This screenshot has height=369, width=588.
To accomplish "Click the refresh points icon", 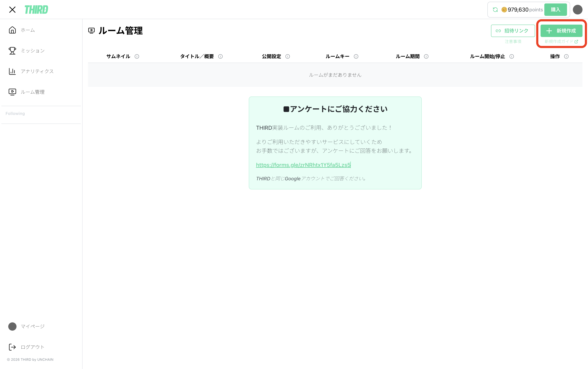I will (495, 9).
